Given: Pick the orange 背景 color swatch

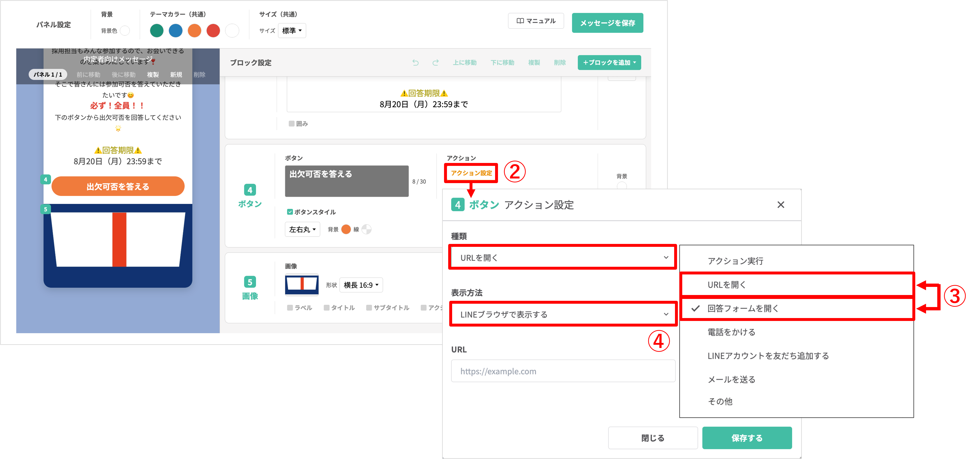Looking at the screenshot, I should [346, 229].
